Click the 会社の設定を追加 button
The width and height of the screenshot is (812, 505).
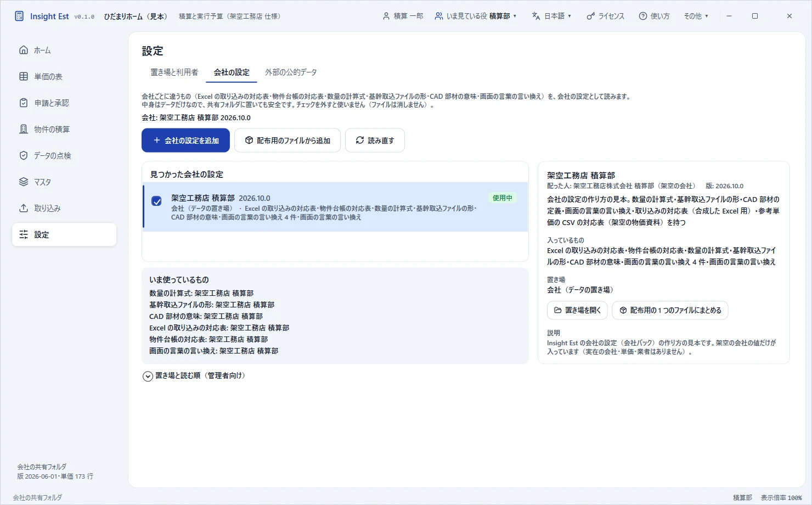pyautogui.click(x=185, y=140)
